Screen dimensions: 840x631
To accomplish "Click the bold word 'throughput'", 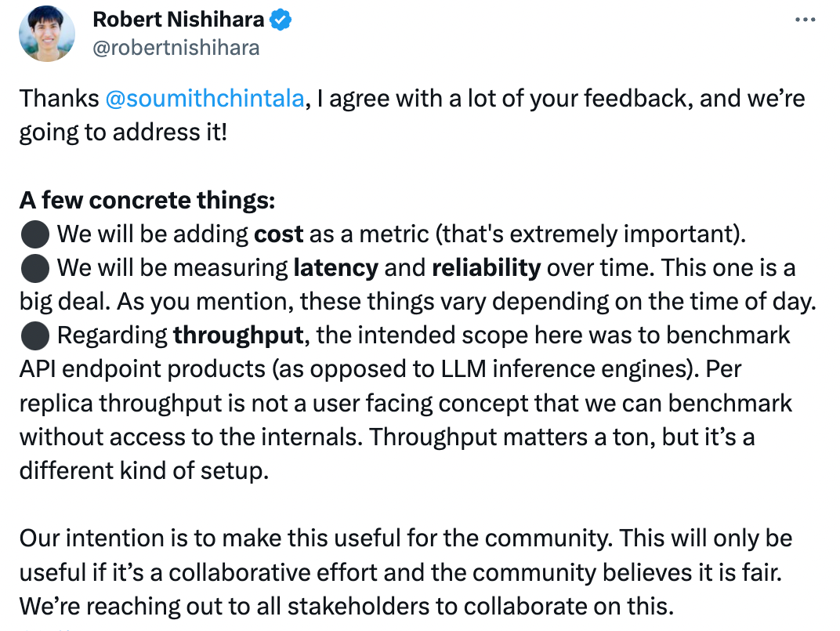I will coord(238,335).
